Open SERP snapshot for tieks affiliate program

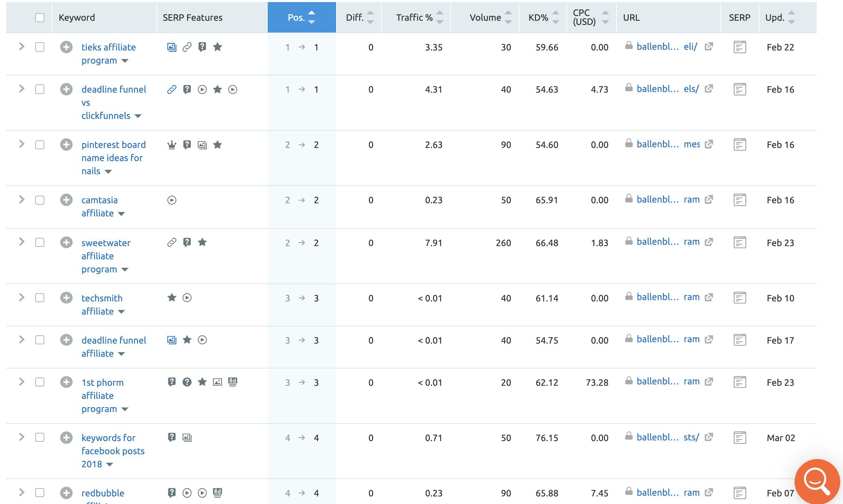tap(740, 47)
